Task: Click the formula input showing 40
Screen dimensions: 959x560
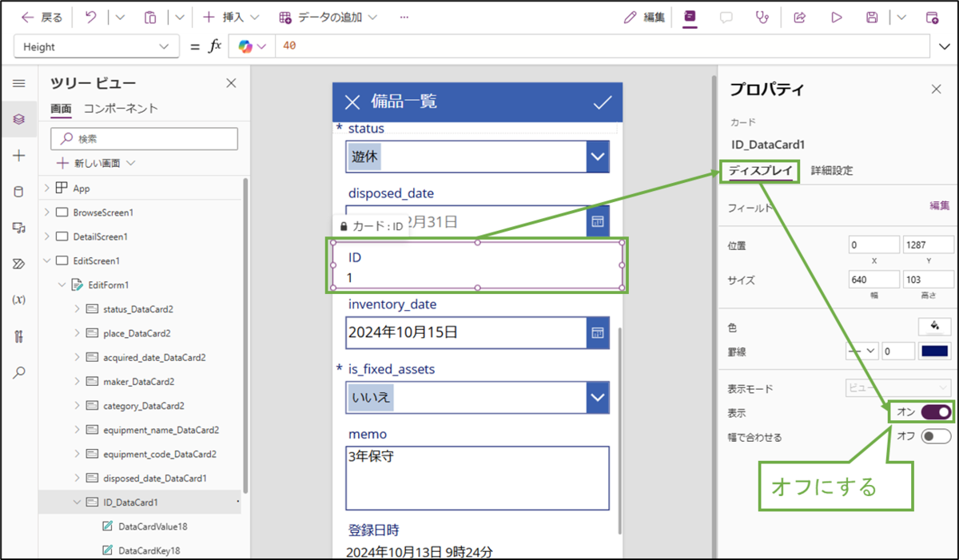Action: click(603, 46)
